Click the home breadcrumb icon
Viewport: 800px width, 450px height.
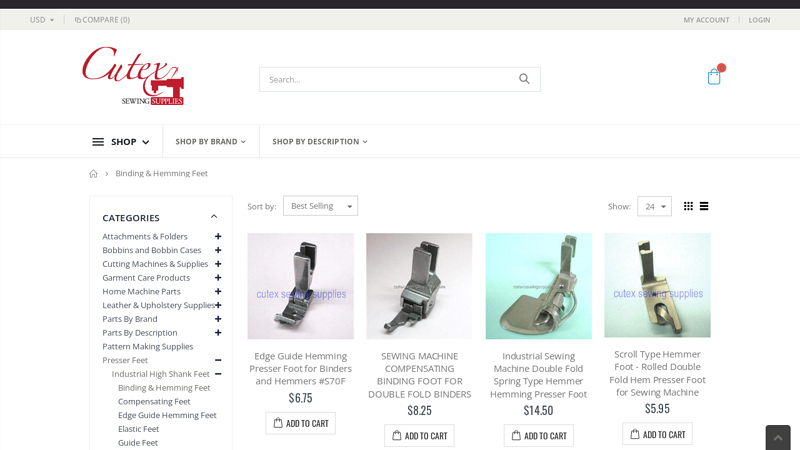coord(94,174)
